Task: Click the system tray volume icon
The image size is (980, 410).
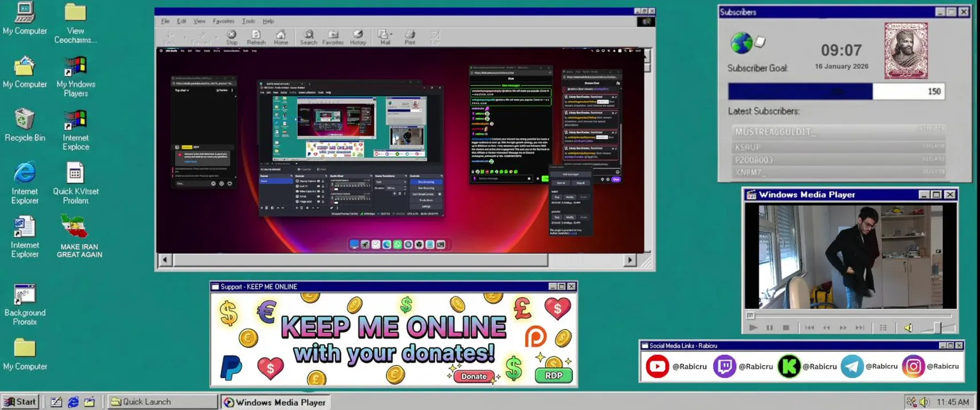Action: point(924,402)
